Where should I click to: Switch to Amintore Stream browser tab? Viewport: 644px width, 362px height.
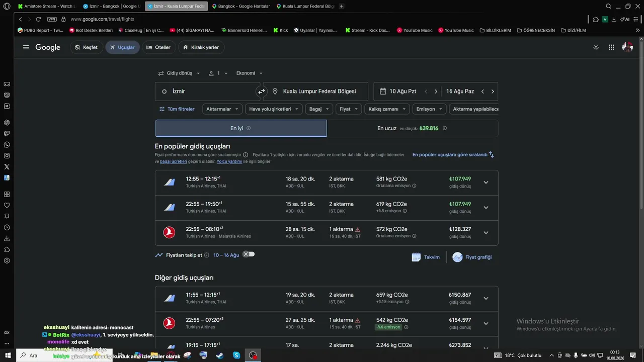46,6
